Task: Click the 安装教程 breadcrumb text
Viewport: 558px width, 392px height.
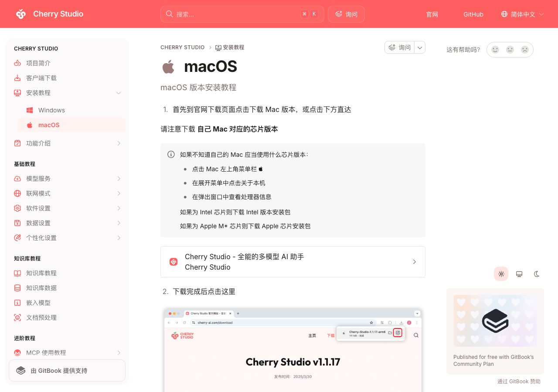Action: [234, 47]
